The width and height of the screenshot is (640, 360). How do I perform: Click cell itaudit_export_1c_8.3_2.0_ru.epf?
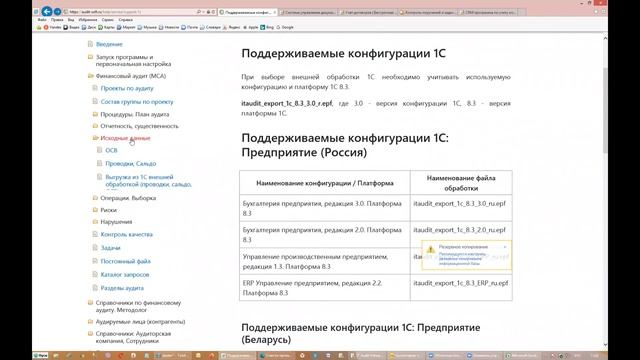click(461, 235)
